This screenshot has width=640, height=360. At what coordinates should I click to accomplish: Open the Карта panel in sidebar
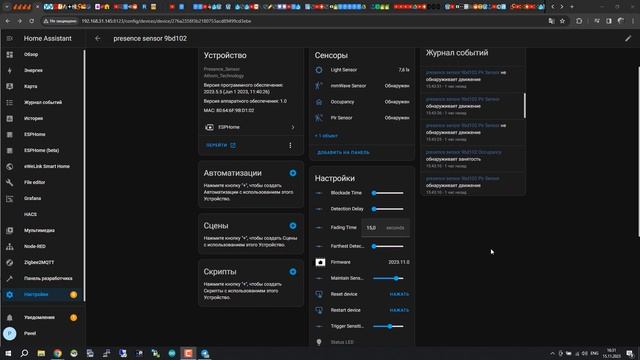pyautogui.click(x=43, y=86)
